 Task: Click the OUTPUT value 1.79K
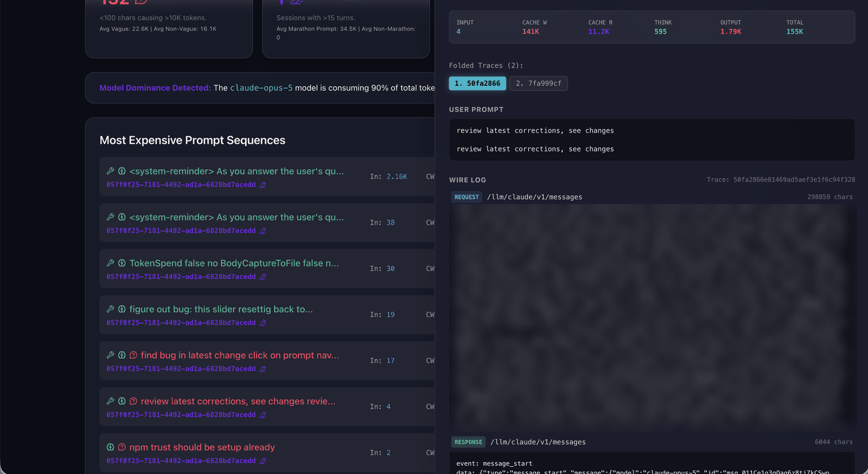coord(731,31)
